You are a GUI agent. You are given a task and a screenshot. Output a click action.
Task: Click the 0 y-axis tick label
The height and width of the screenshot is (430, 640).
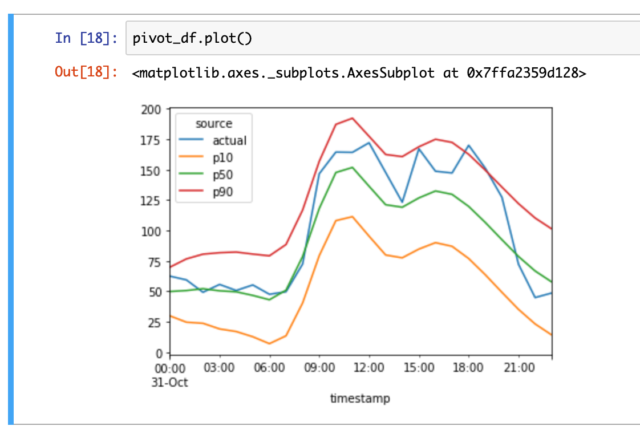point(158,353)
